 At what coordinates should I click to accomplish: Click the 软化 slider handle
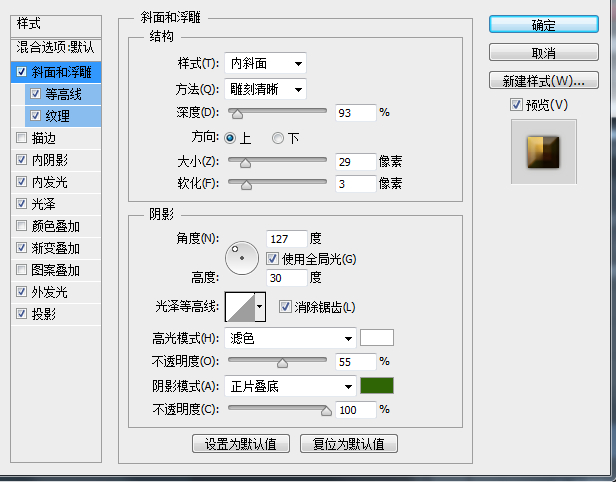246,185
